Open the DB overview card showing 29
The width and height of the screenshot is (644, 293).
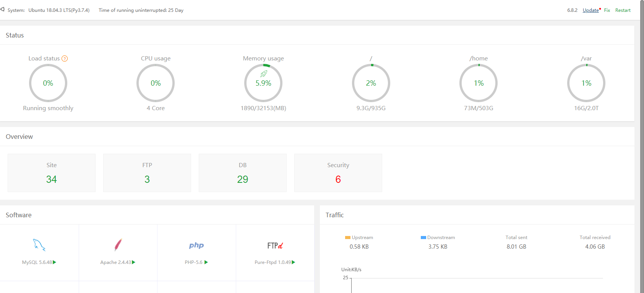click(x=243, y=173)
